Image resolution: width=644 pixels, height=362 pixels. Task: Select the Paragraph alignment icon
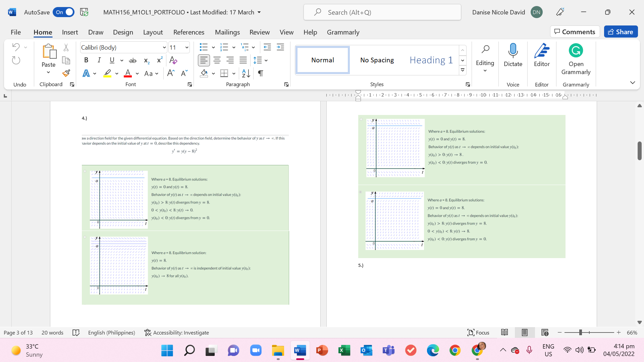(x=204, y=60)
